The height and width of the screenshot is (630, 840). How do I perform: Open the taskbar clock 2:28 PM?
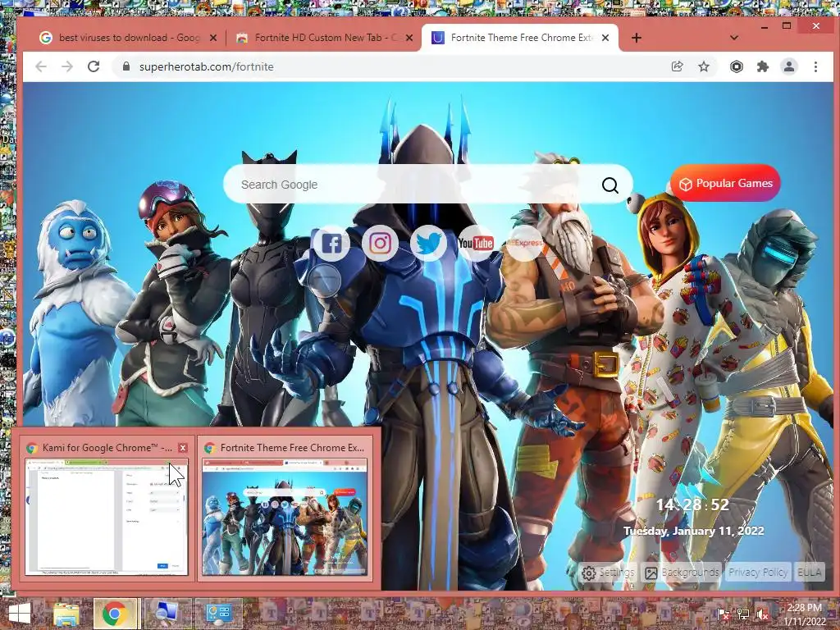[x=804, y=614]
